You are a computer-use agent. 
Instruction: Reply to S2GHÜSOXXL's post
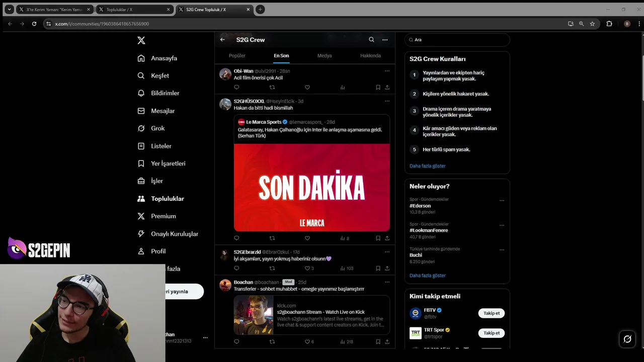[x=236, y=238]
